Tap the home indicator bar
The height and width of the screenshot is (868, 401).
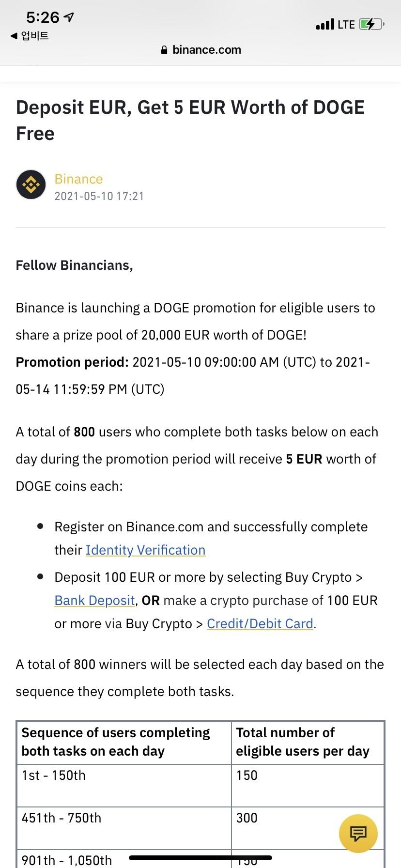click(x=200, y=858)
